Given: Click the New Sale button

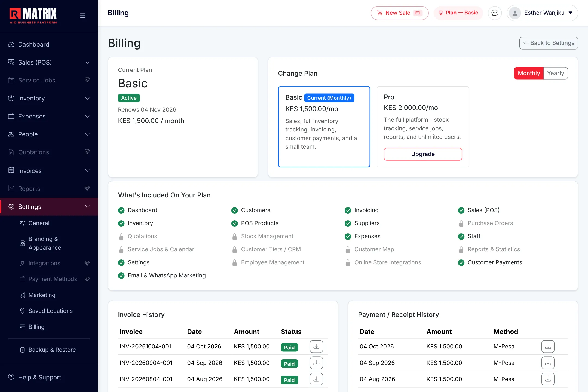Looking at the screenshot, I should [x=400, y=13].
